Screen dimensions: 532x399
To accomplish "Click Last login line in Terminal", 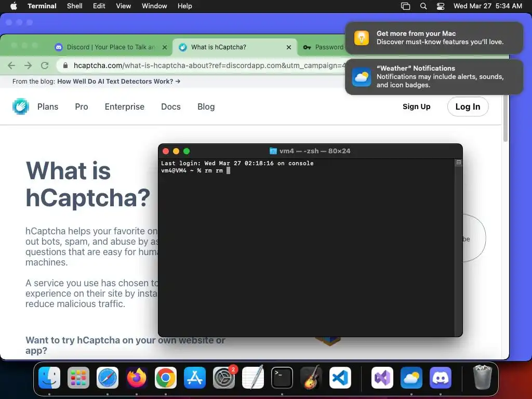I will click(x=237, y=163).
